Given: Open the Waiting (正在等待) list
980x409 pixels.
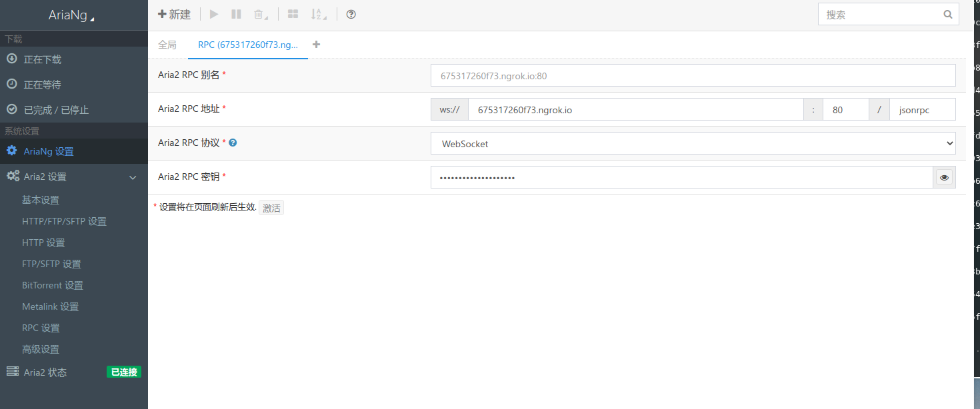Looking at the screenshot, I should pyautogui.click(x=73, y=85).
